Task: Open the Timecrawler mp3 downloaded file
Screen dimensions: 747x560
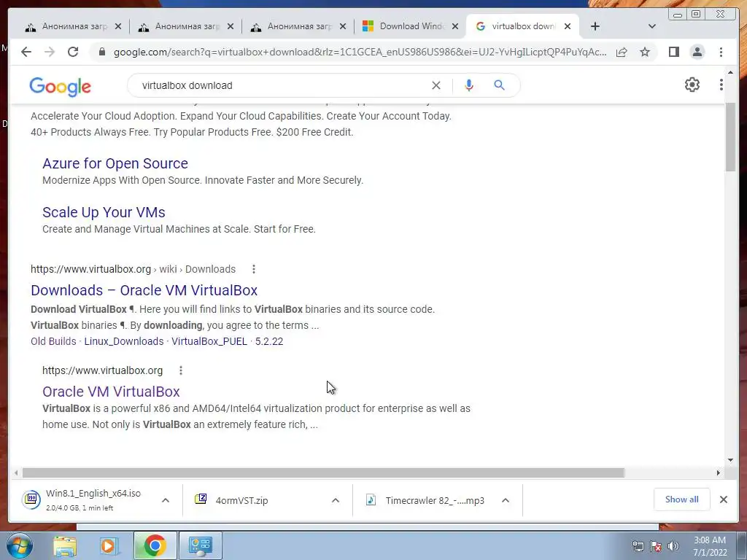Action: (x=428, y=500)
